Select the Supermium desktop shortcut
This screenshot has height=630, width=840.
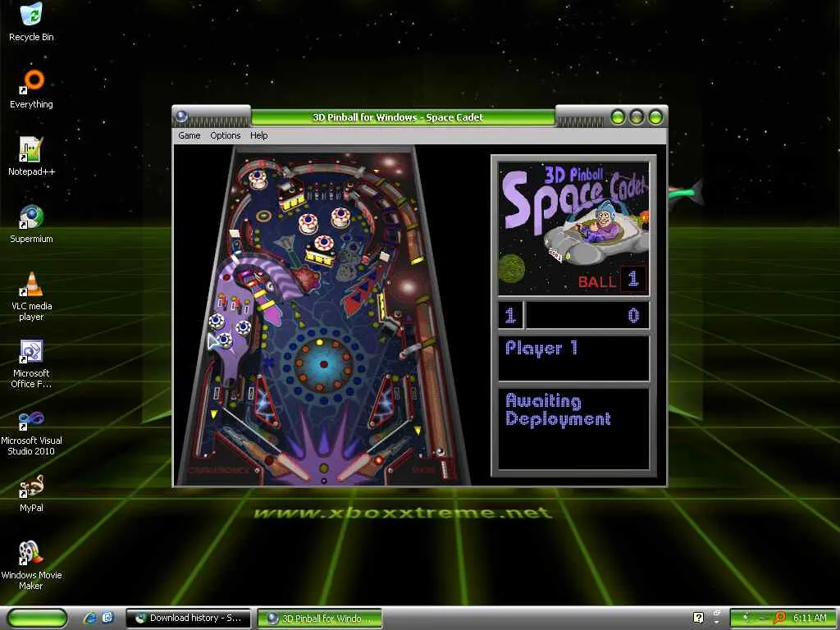(31, 224)
